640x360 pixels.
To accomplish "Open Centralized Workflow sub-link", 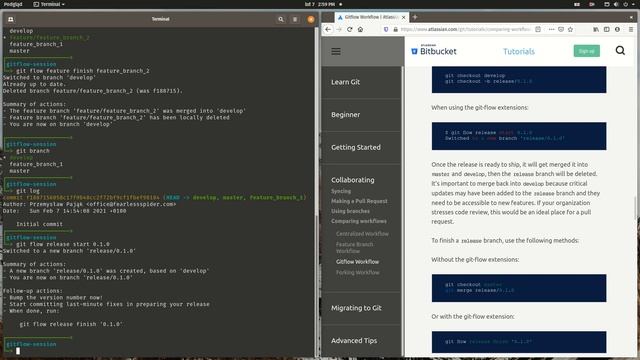I will click(x=362, y=234).
